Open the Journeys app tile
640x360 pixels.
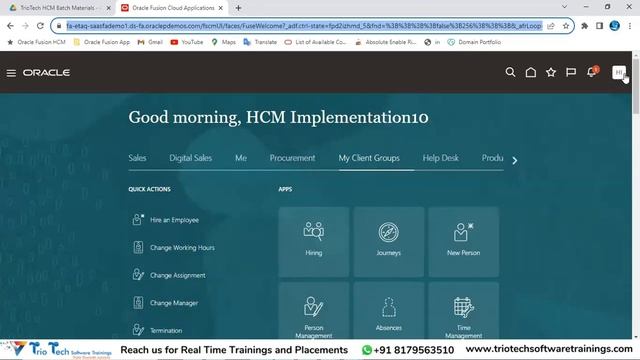point(389,242)
